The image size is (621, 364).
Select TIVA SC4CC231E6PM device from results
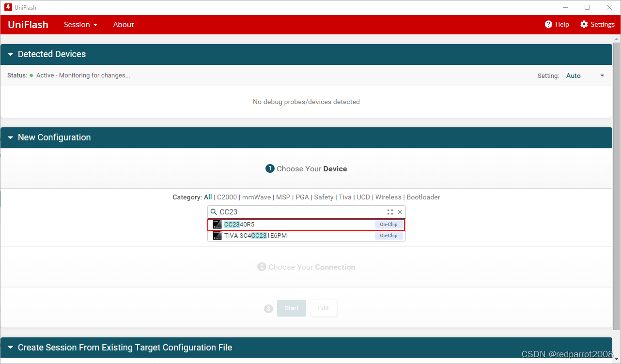pyautogui.click(x=306, y=236)
